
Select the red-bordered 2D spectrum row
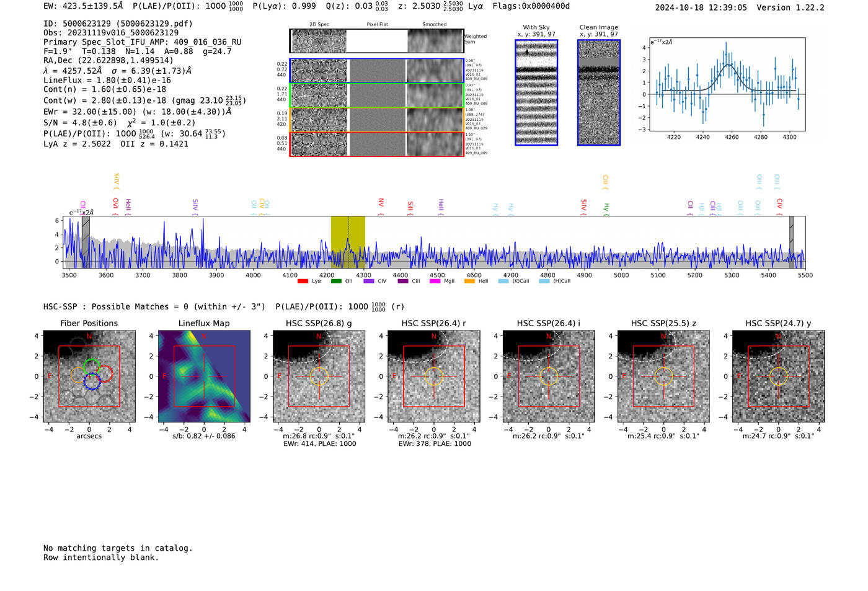[x=376, y=144]
